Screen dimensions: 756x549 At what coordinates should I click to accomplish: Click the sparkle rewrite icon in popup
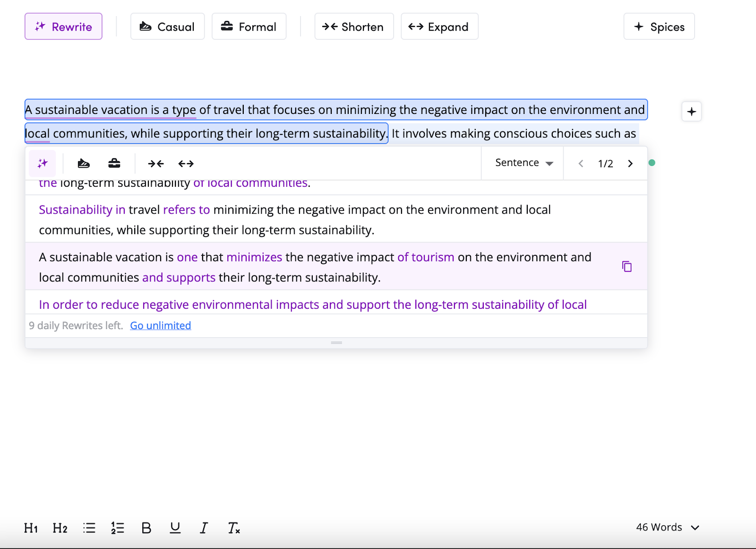pyautogui.click(x=43, y=164)
